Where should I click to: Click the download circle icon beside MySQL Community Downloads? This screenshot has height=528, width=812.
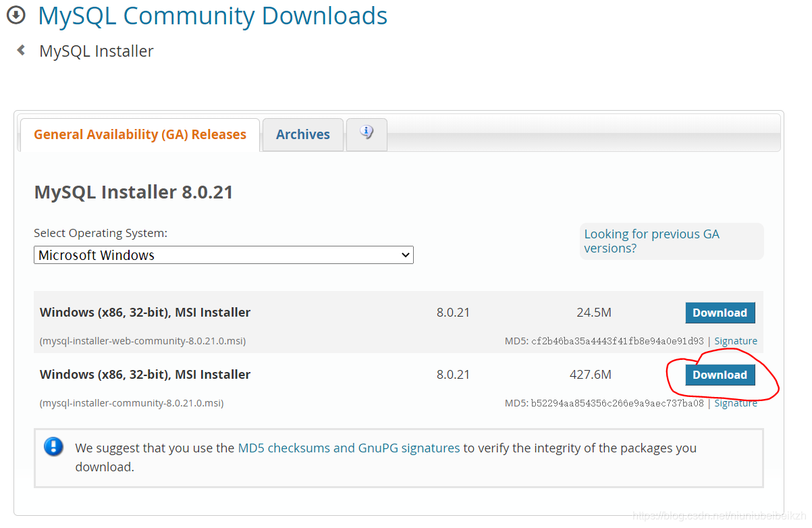[16, 15]
